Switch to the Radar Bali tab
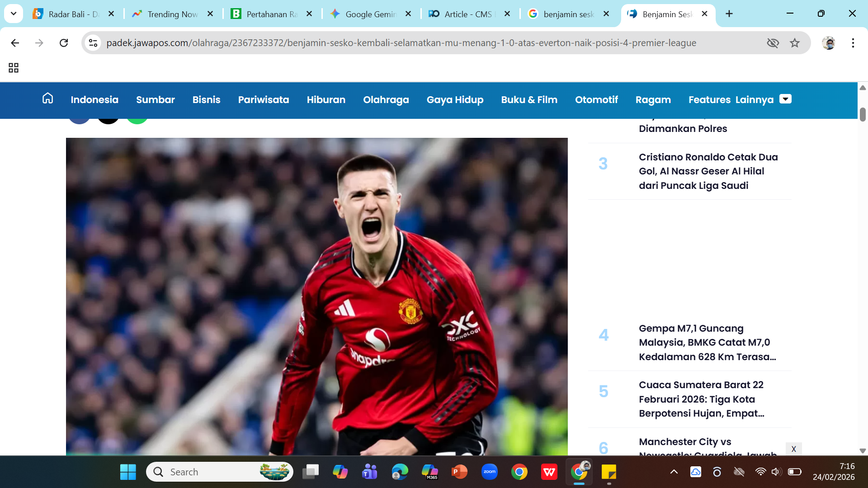868x488 pixels. pyautogui.click(x=72, y=14)
